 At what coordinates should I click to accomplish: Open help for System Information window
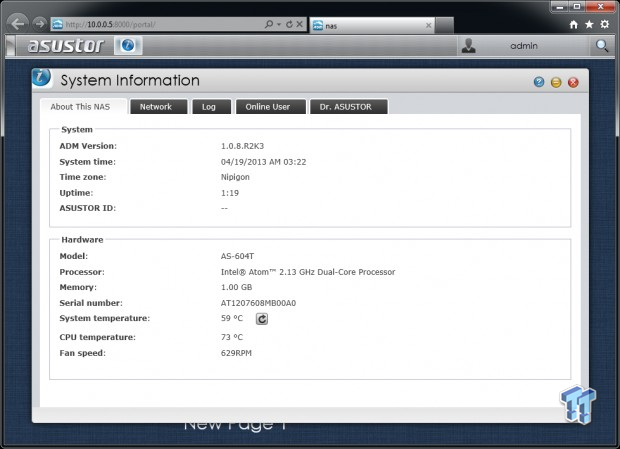[x=539, y=82]
